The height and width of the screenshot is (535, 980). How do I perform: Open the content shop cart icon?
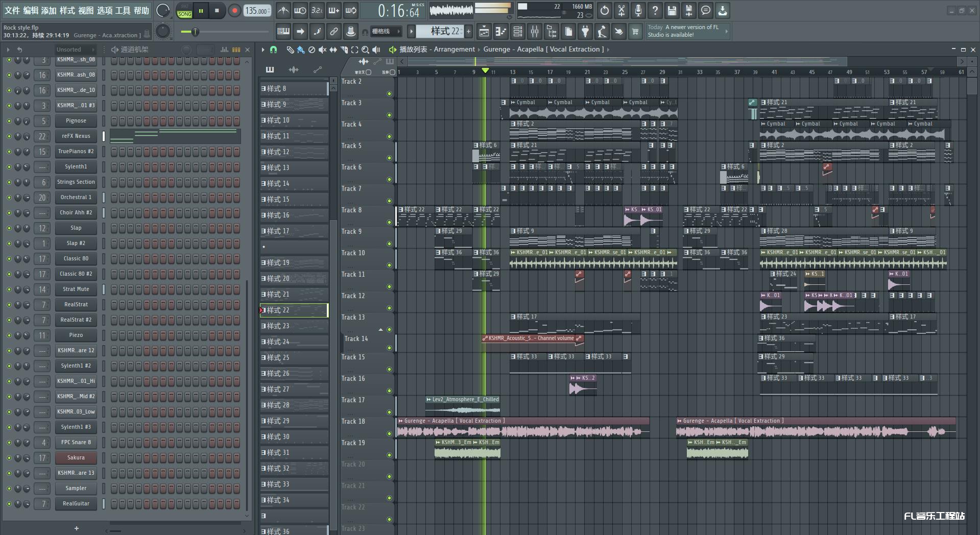(635, 32)
